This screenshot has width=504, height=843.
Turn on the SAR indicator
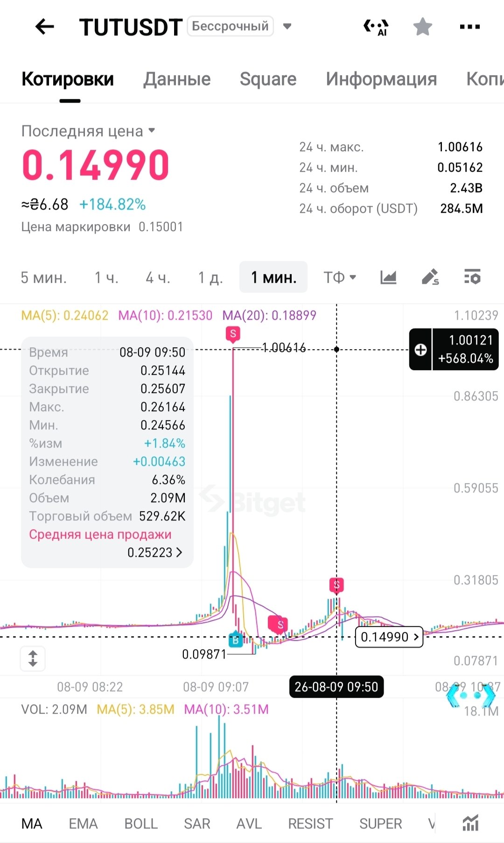[197, 823]
